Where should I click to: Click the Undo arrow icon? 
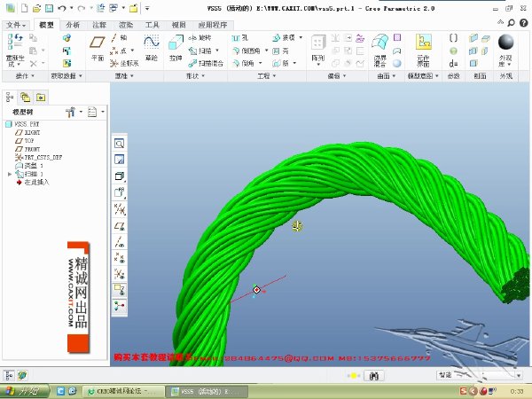pos(61,9)
